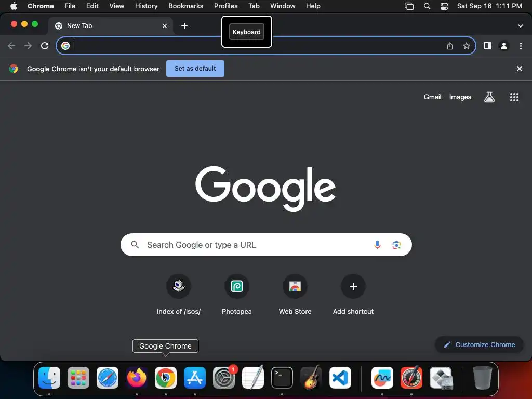Image resolution: width=532 pixels, height=399 pixels.
Task: Start voice search with microphone icon
Action: click(377, 245)
